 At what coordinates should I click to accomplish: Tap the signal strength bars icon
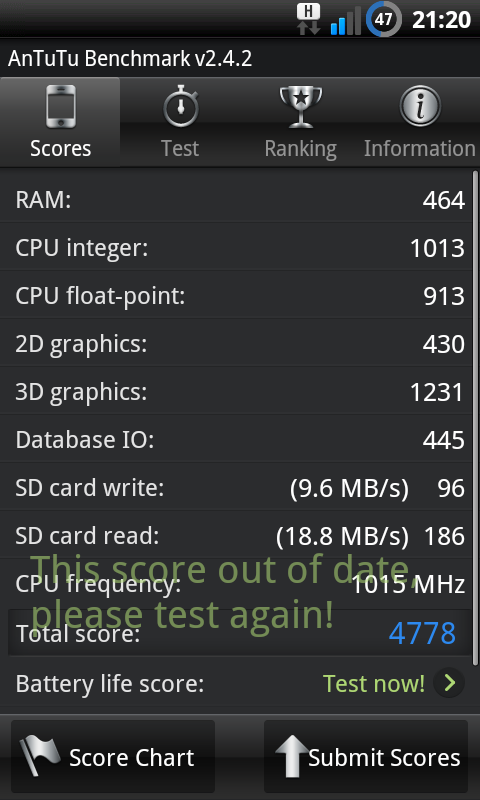[x=346, y=20]
